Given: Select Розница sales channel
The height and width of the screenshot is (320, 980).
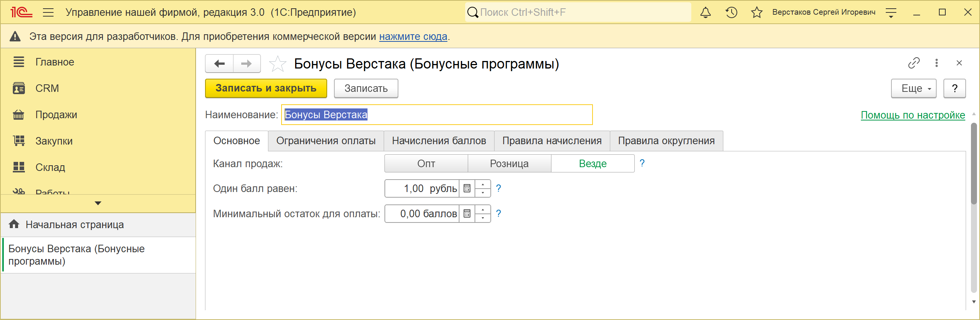Looking at the screenshot, I should (x=509, y=163).
